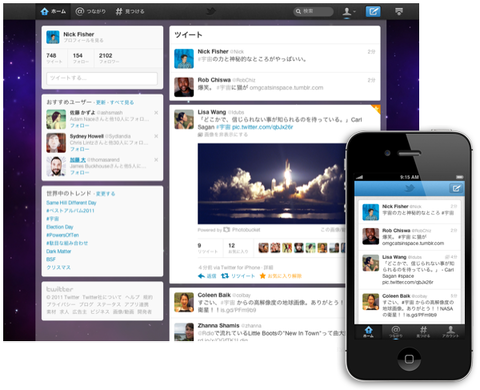View the 2102 followers count
The image size is (480, 390).
(109, 58)
